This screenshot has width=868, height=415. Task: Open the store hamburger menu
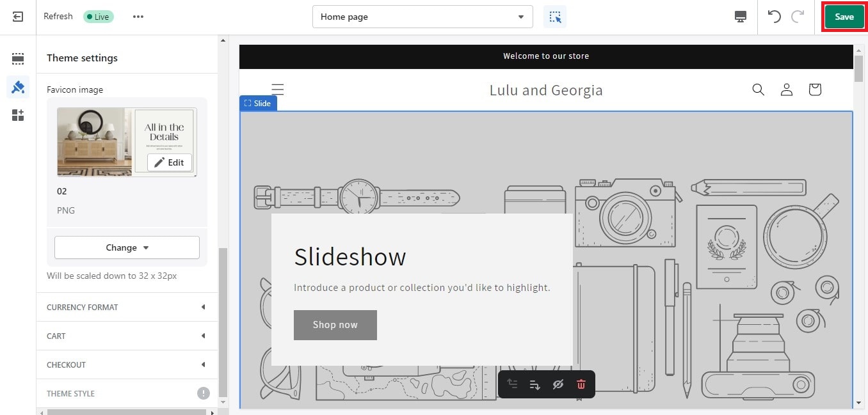(277, 90)
